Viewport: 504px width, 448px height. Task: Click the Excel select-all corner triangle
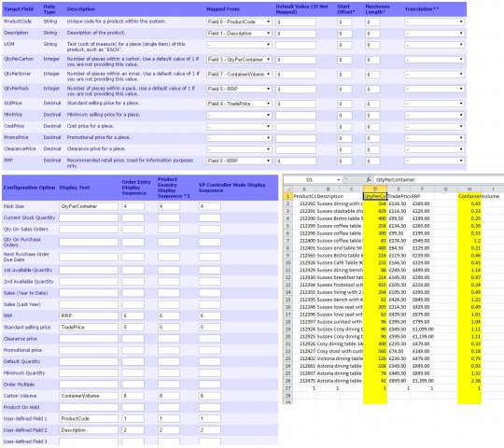point(288,189)
